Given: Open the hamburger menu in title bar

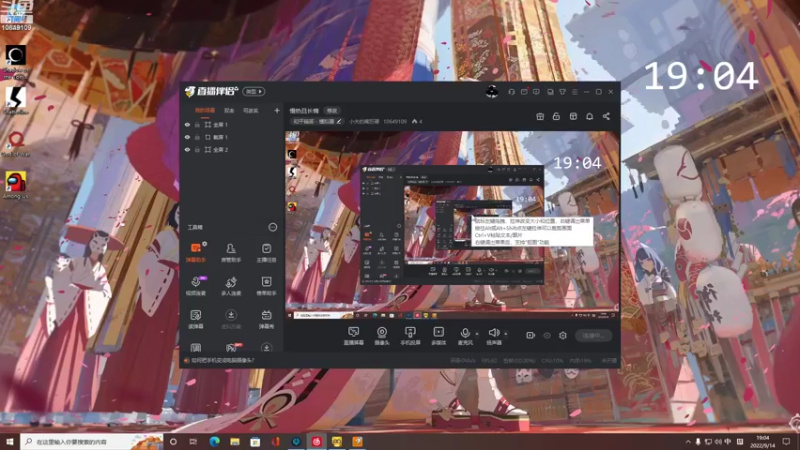Looking at the screenshot, I should point(575,92).
